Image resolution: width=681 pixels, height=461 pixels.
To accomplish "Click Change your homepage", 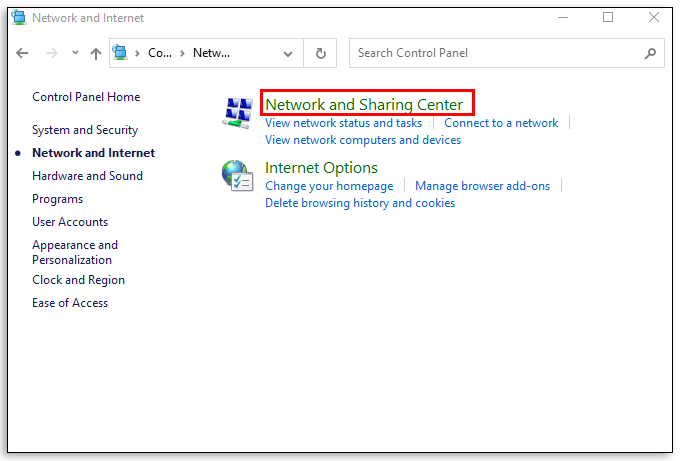I will (x=329, y=186).
